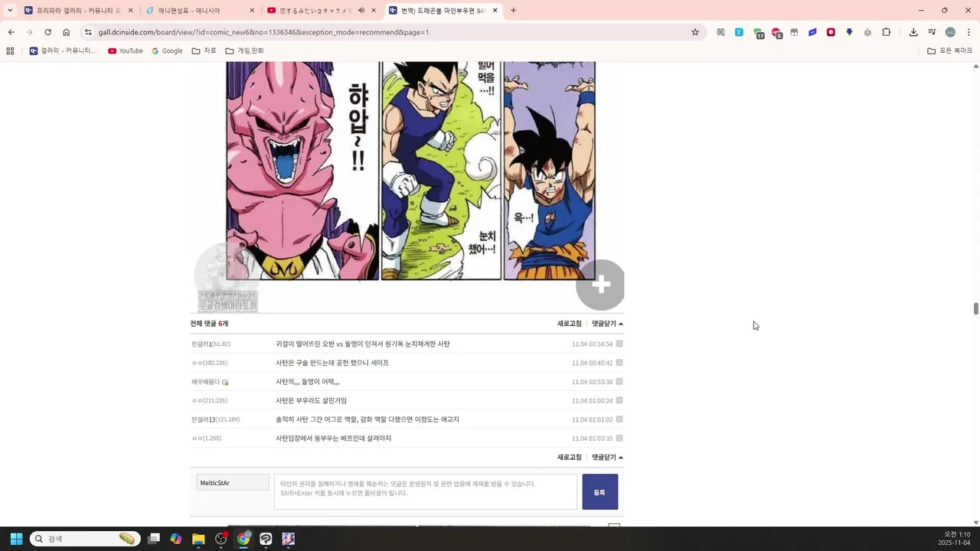View site information icon in address bar
Image resolution: width=980 pixels, height=551 pixels.
[88, 32]
